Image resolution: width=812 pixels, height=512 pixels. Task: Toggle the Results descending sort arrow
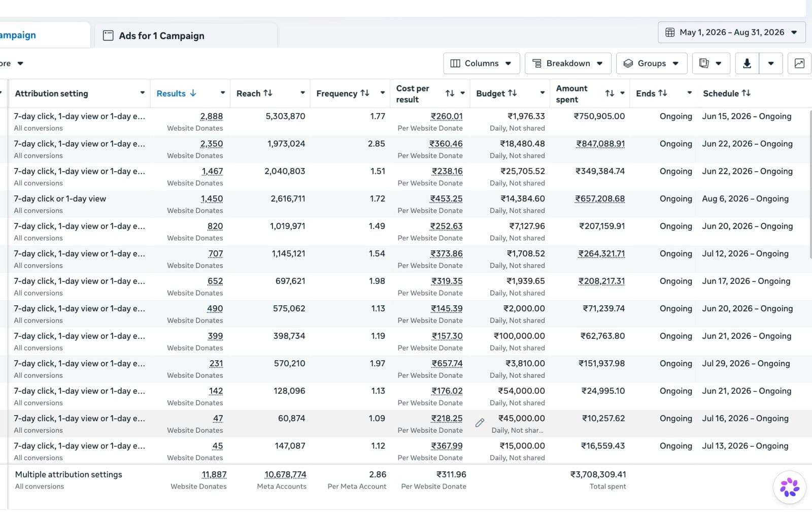coord(193,93)
